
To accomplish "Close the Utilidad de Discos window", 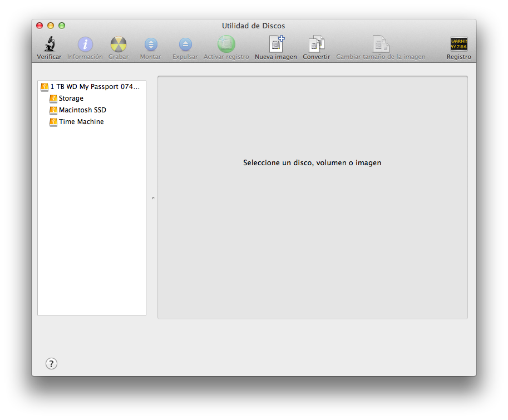I will point(40,26).
